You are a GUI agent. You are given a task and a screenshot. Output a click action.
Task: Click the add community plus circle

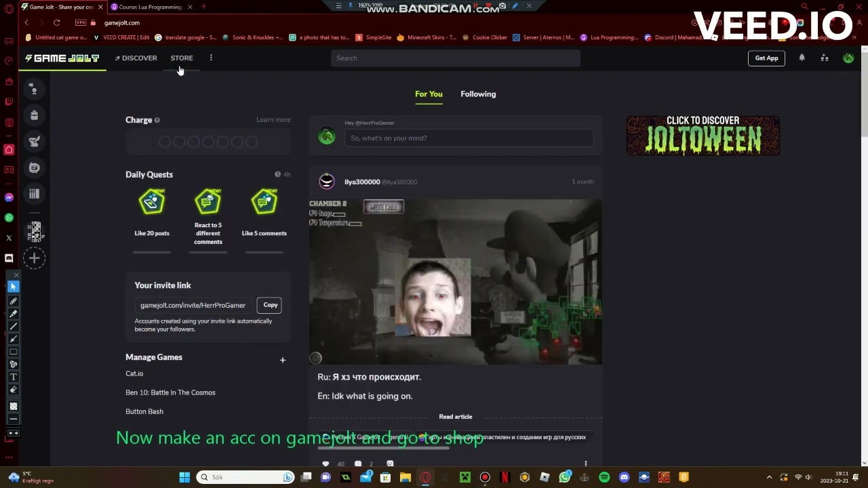point(34,258)
